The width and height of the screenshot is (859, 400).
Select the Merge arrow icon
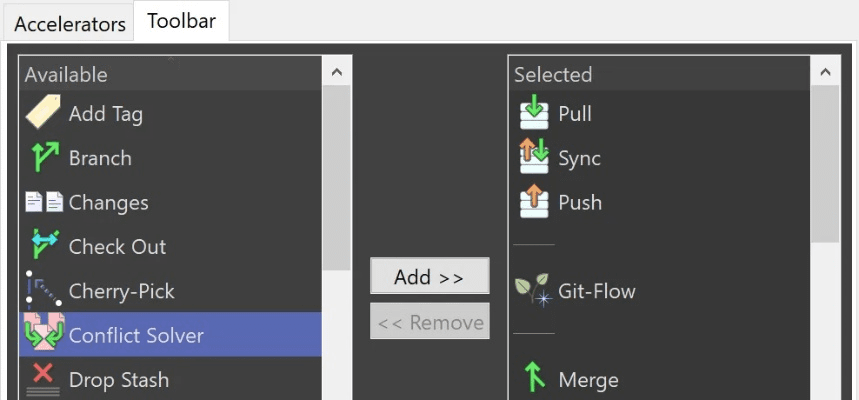pos(534,379)
